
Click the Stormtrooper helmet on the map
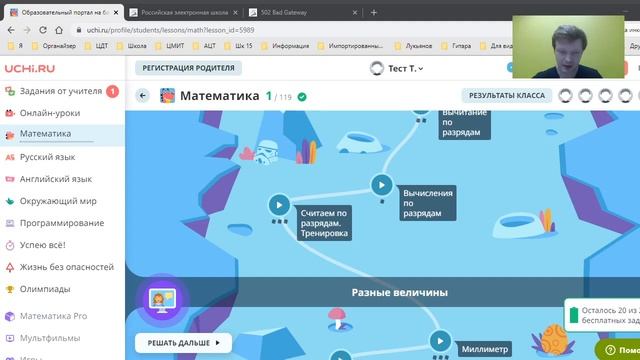[266, 152]
